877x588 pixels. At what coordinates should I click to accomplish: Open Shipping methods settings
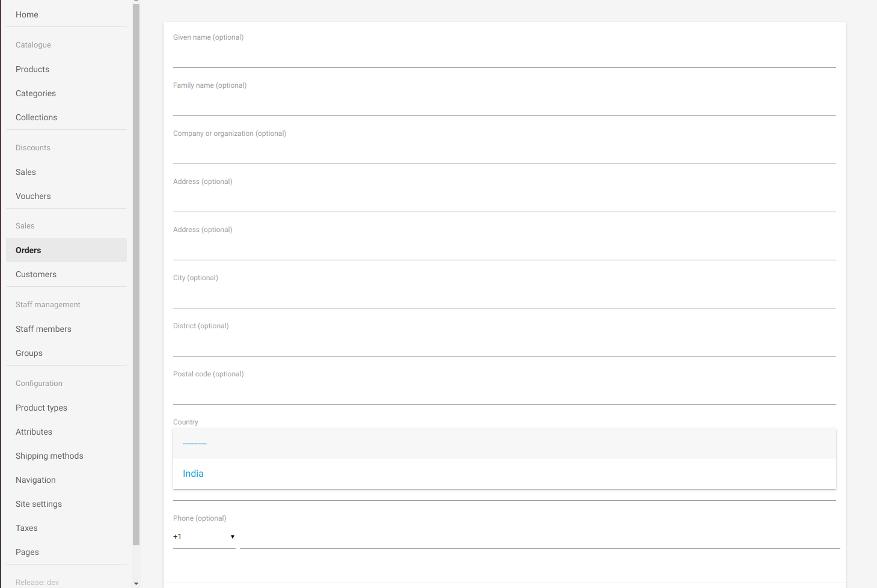click(49, 456)
